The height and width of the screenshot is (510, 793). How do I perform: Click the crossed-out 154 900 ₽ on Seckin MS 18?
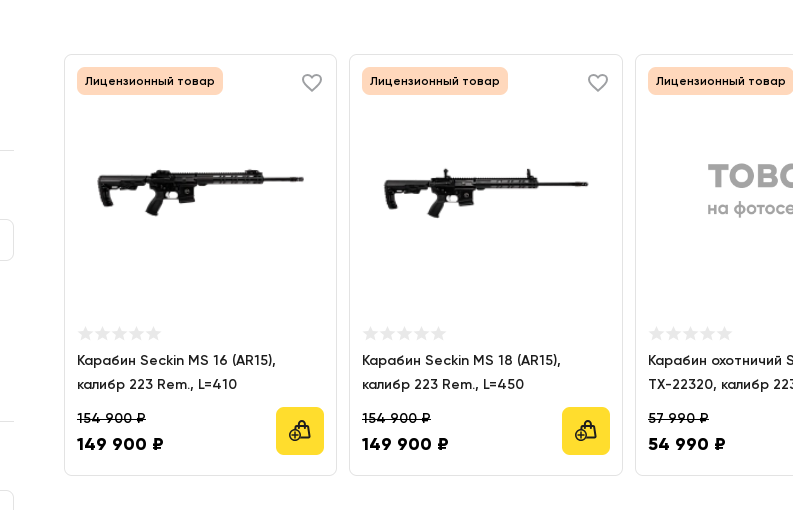(x=396, y=418)
